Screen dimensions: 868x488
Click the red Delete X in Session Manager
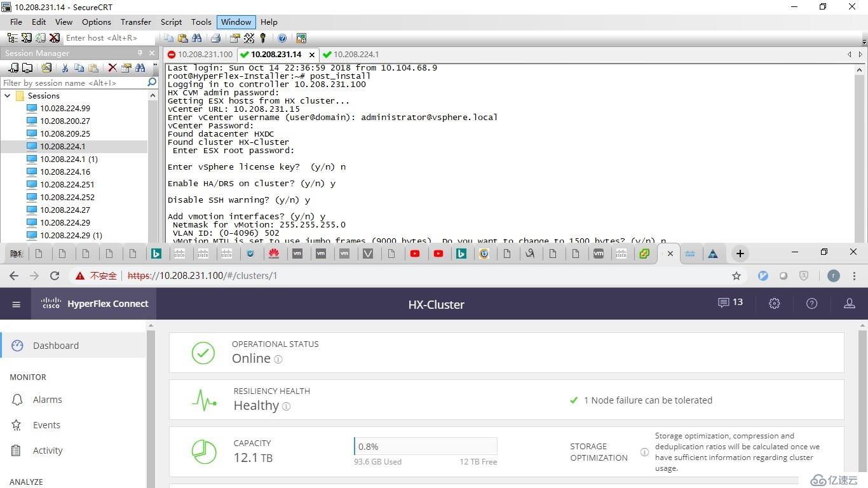[112, 67]
